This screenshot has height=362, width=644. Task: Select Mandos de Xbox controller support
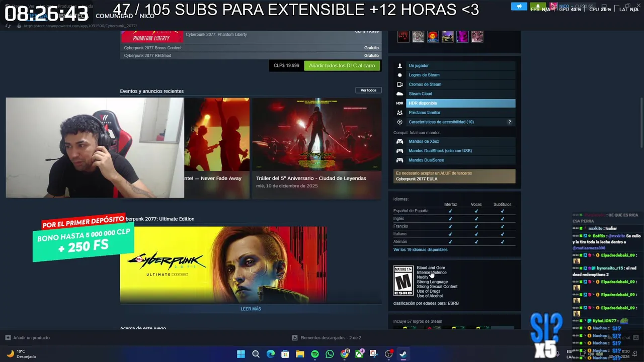455,141
